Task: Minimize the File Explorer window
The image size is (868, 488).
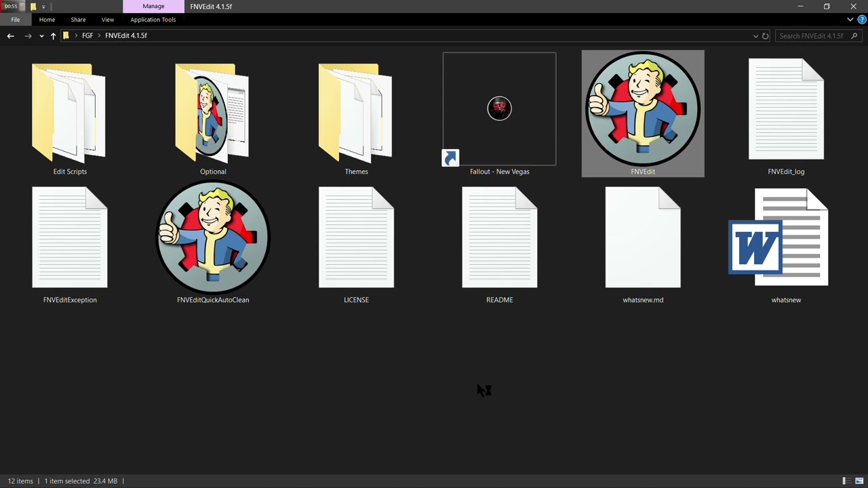Action: (800, 7)
